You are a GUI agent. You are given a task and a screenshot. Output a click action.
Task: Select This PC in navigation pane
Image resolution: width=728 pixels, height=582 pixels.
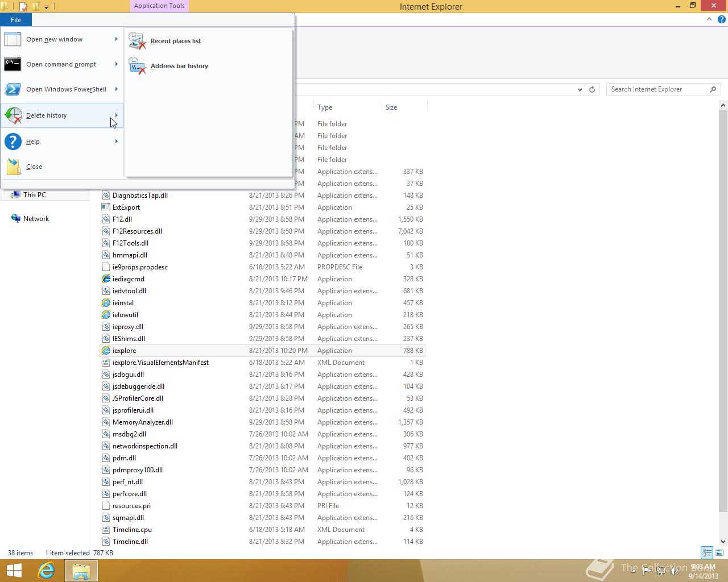pyautogui.click(x=34, y=194)
